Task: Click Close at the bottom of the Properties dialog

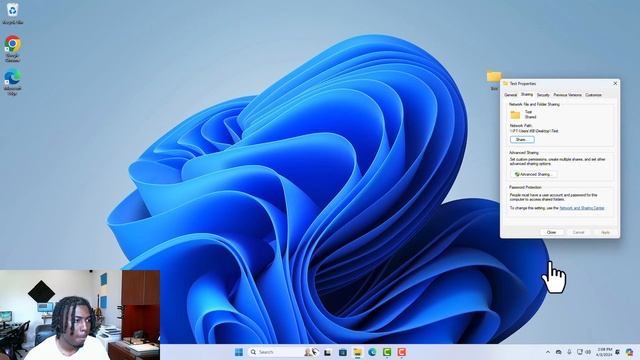Action: coord(551,232)
